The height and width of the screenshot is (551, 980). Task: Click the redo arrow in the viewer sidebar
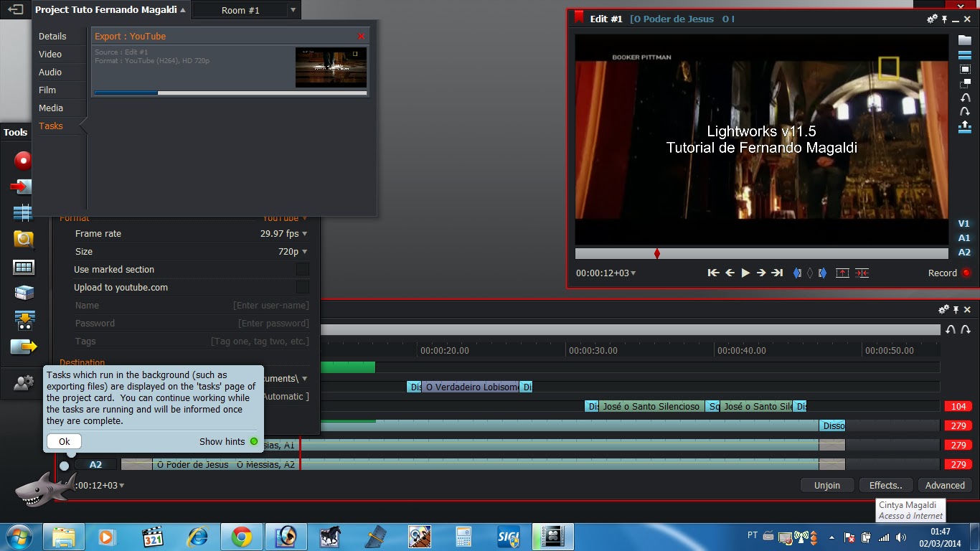(965, 112)
